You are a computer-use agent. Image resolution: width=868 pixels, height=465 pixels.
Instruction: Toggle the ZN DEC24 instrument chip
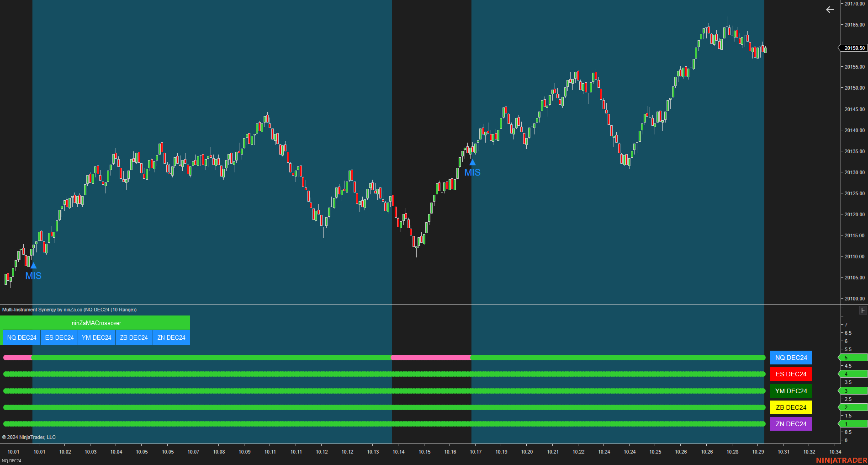(171, 337)
